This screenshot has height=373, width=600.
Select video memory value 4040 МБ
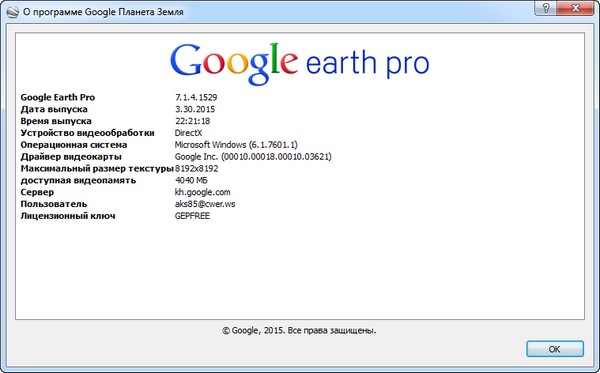tap(191, 180)
